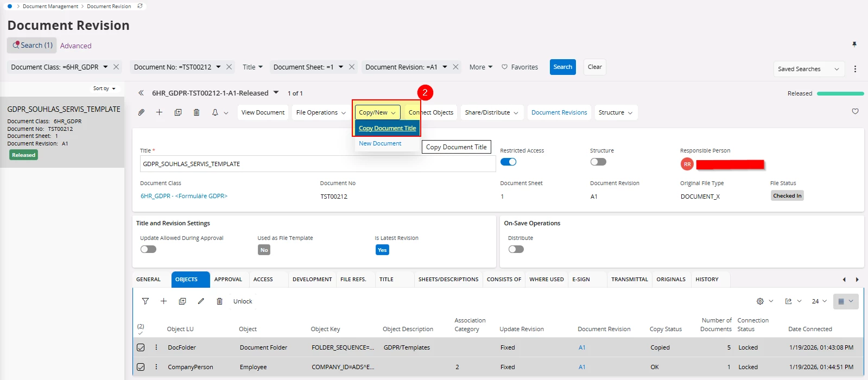This screenshot has width=868, height=380.
Task: Toggle the Restricted Access switch
Action: coord(508,162)
